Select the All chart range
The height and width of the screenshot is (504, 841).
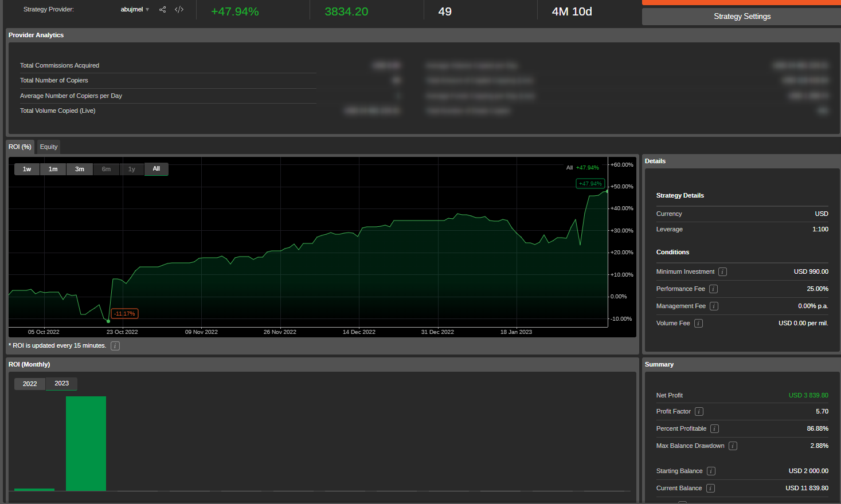click(x=157, y=169)
